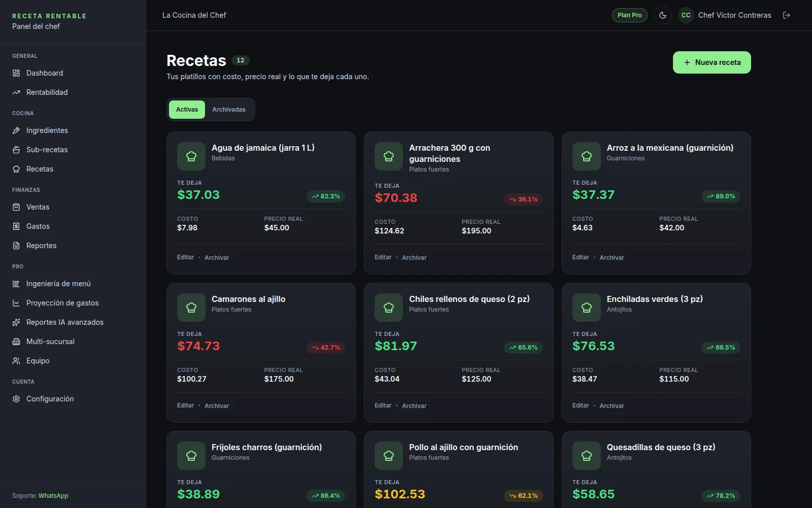Click the Equipo users icon

point(16,361)
